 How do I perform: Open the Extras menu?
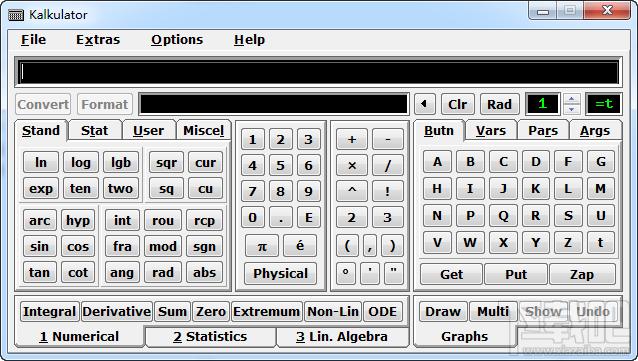pyautogui.click(x=98, y=39)
